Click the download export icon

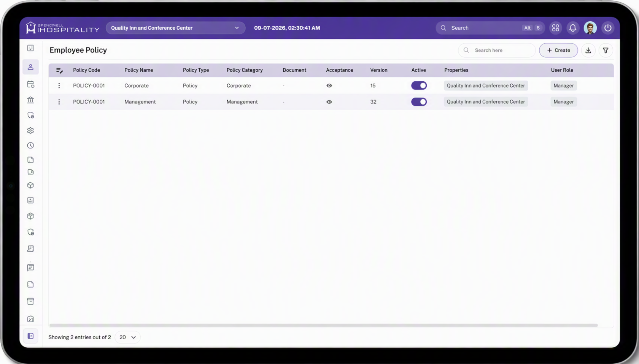tap(588, 50)
